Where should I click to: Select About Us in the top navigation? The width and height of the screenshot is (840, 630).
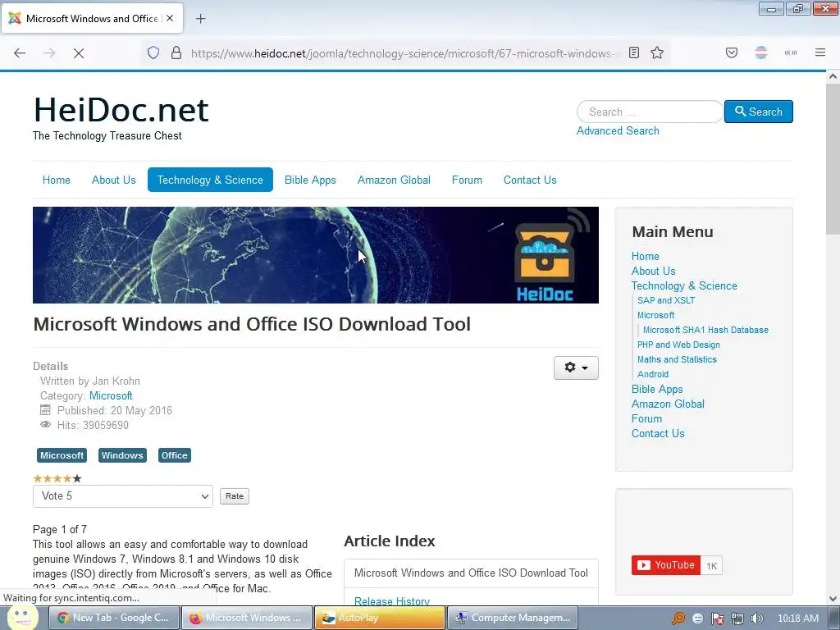(113, 180)
